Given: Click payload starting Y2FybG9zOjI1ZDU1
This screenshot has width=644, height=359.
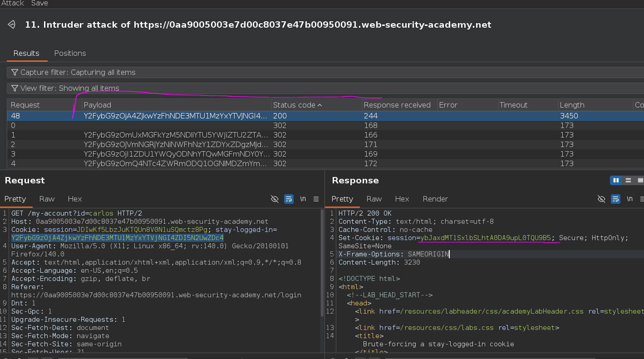Looking at the screenshot, I should 176,154.
